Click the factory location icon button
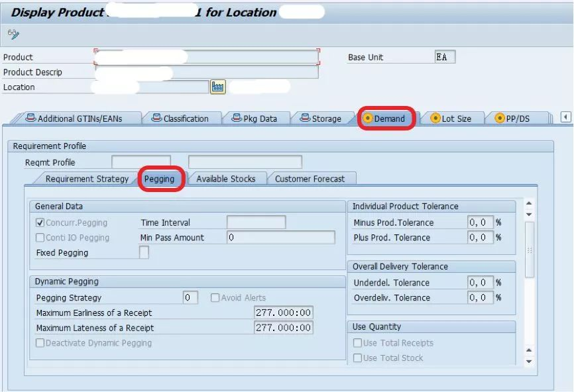Viewport: 574px width, 392px height. pos(218,87)
